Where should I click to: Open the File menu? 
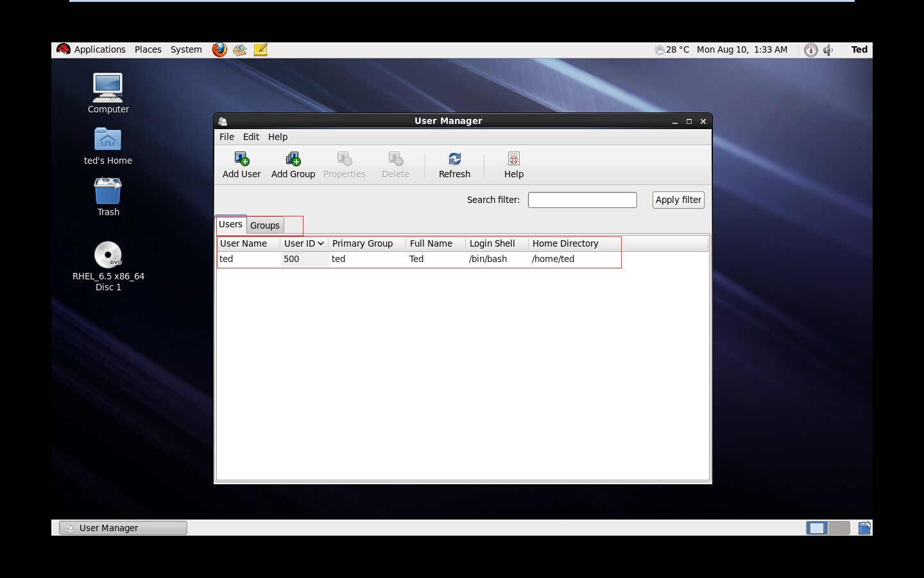click(x=227, y=137)
